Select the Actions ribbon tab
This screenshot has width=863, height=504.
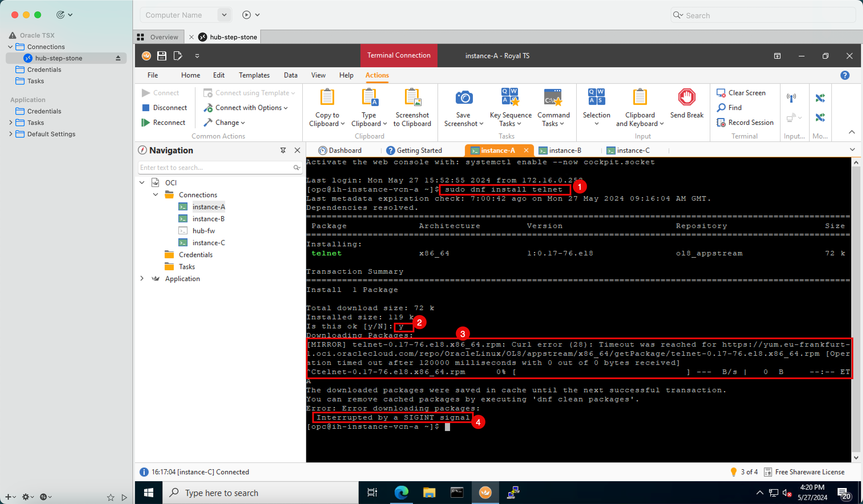[x=376, y=75]
